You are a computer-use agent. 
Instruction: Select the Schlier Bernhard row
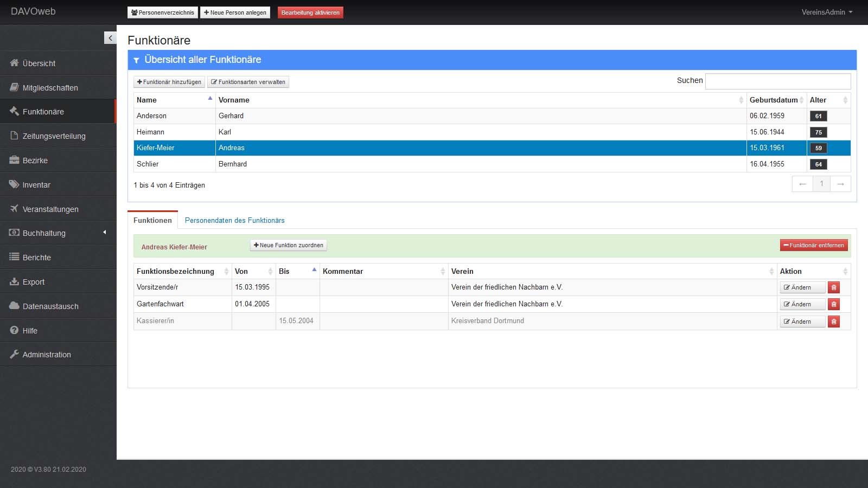point(492,164)
